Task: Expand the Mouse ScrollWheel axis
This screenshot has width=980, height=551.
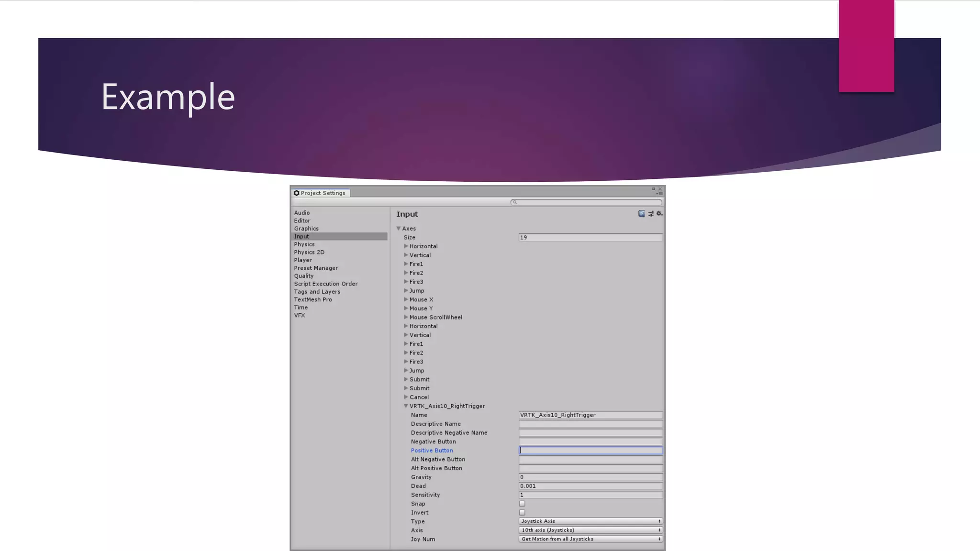Action: (x=406, y=317)
